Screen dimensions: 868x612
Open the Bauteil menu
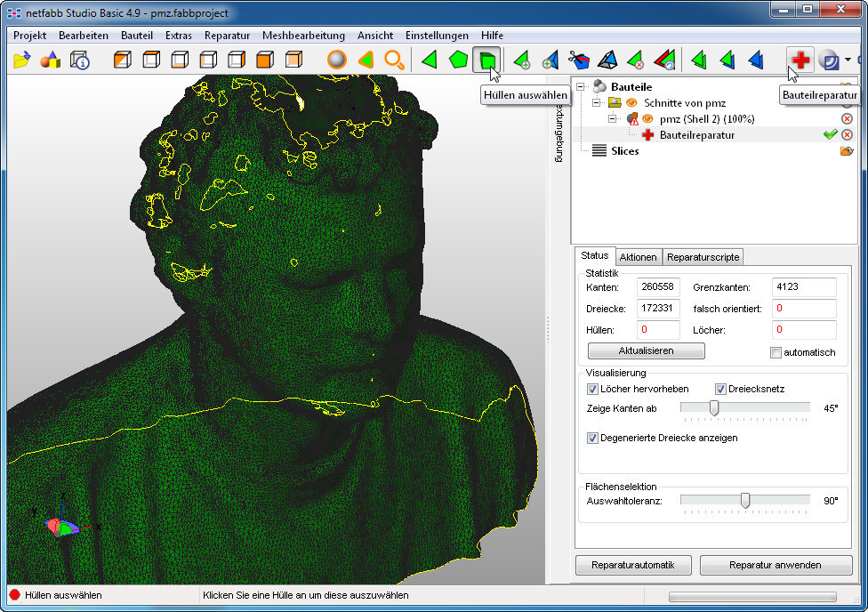(137, 36)
